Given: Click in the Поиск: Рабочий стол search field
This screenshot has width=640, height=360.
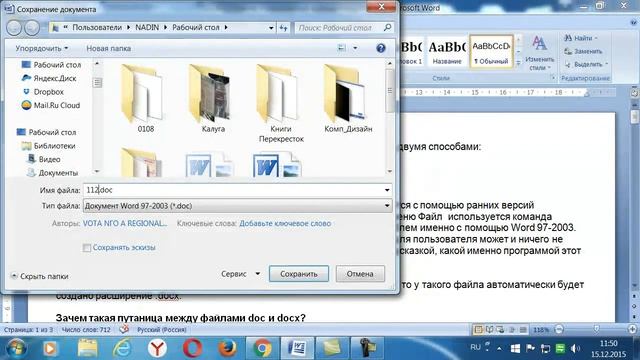Looking at the screenshot, I should 339,28.
